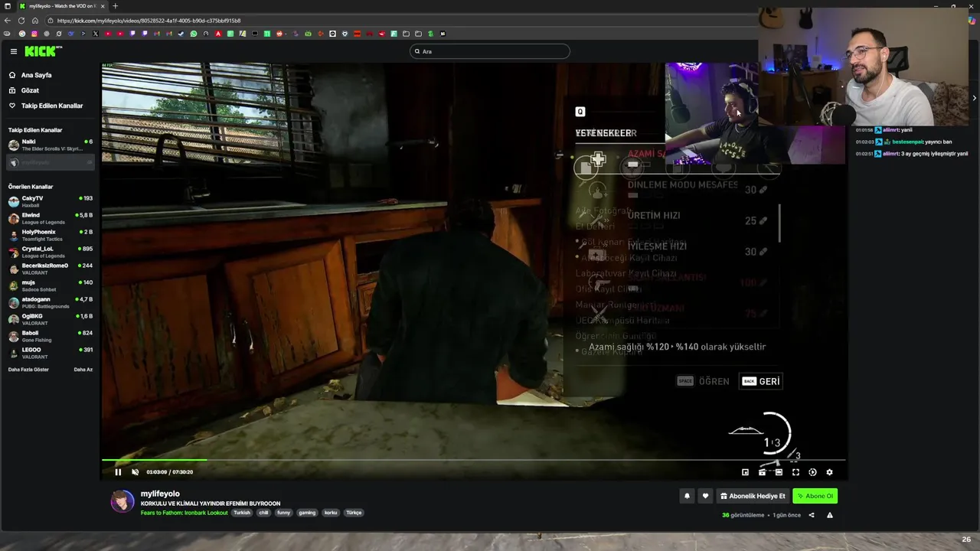Image resolution: width=980 pixels, height=551 pixels.
Task: Collapse chat with the right-edge arrow
Action: pyautogui.click(x=974, y=98)
